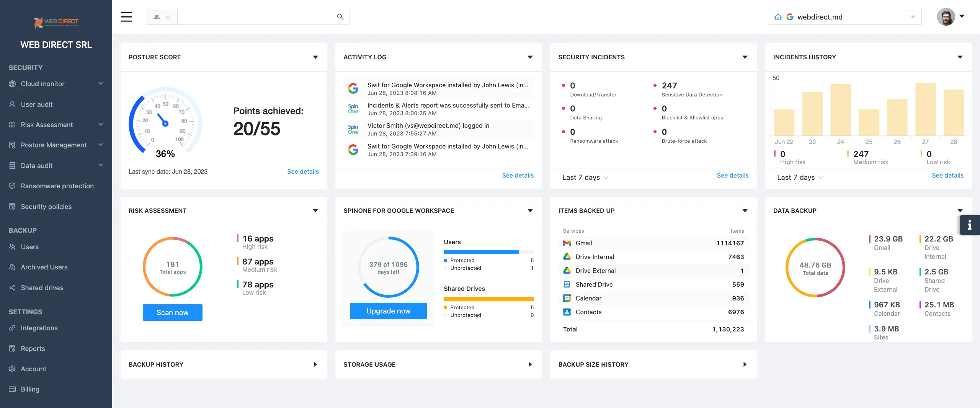Open the webdirect.md domain dropdown
This screenshot has width=980, height=408.
[x=913, y=17]
